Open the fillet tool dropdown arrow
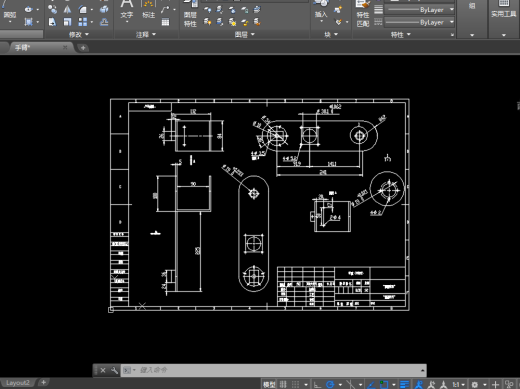 tap(92, 10)
